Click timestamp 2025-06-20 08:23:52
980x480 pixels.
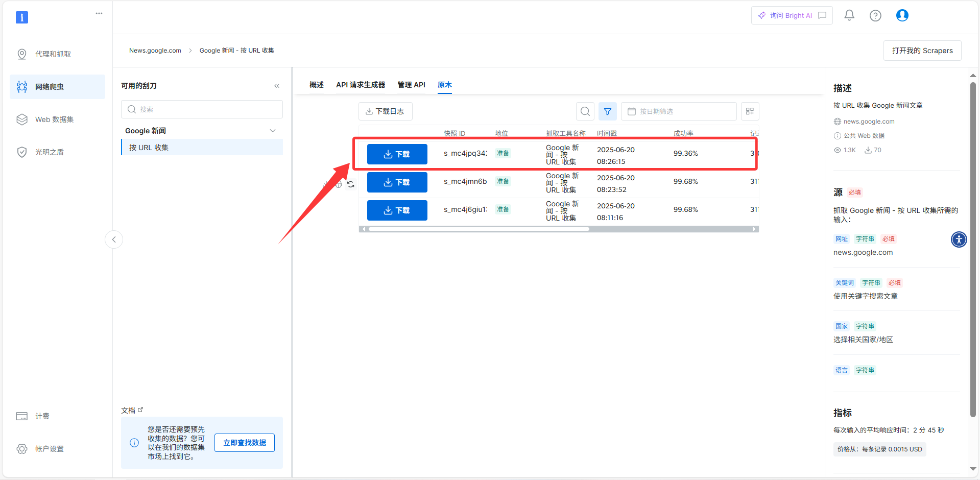coord(616,184)
